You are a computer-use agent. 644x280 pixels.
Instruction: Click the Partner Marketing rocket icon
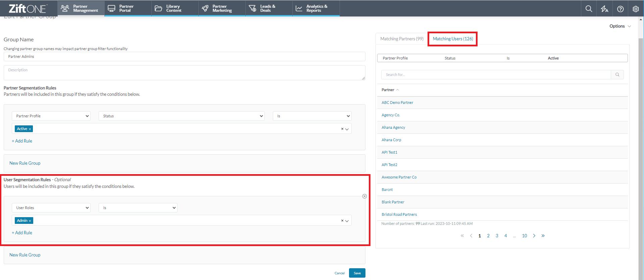click(205, 8)
